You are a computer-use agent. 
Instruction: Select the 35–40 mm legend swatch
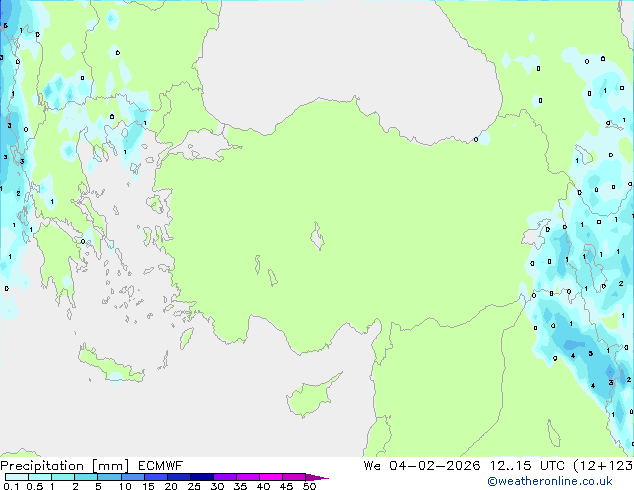point(247,477)
